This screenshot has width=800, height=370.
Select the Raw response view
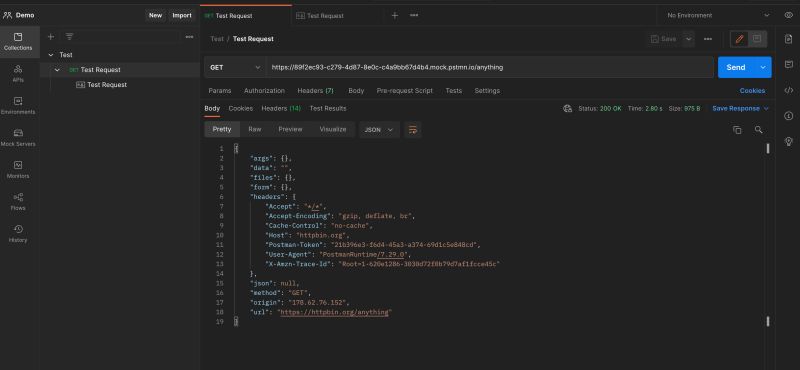click(255, 130)
